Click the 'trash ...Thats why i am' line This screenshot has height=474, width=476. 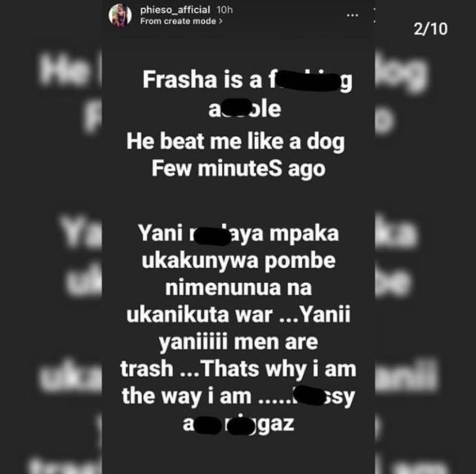pyautogui.click(x=238, y=369)
